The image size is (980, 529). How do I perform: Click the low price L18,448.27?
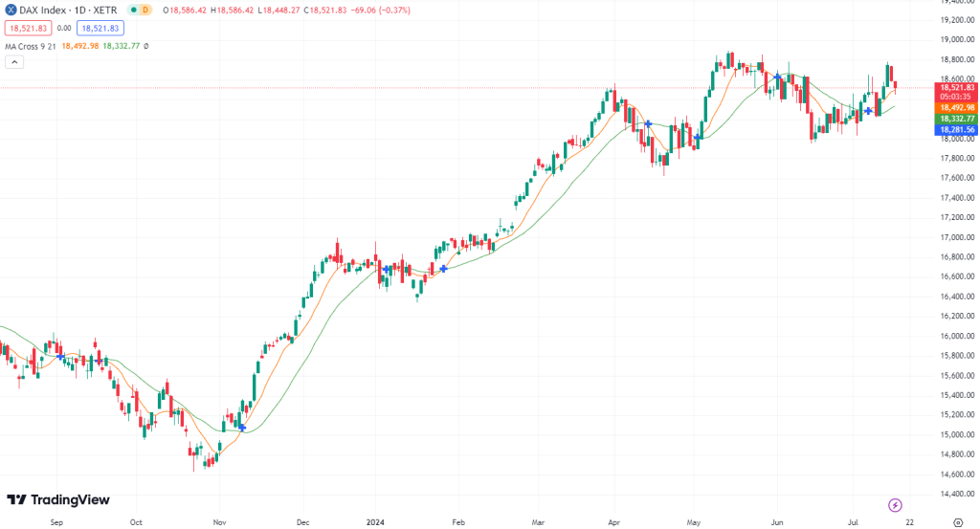point(278,10)
